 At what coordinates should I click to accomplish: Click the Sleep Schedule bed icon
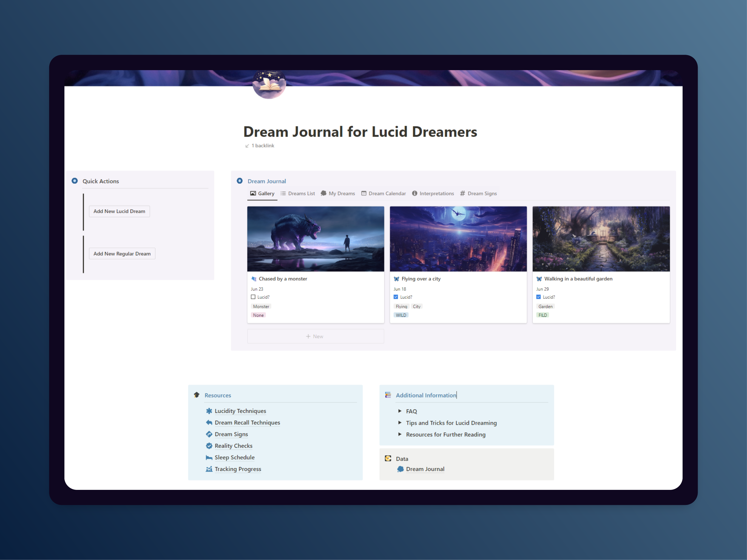tap(209, 457)
